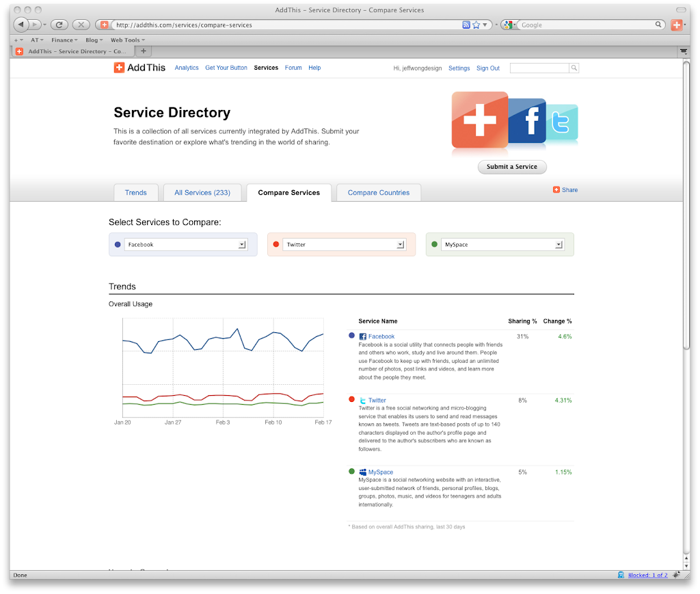Click the Change % column header
The height and width of the screenshot is (594, 700).
(x=557, y=321)
